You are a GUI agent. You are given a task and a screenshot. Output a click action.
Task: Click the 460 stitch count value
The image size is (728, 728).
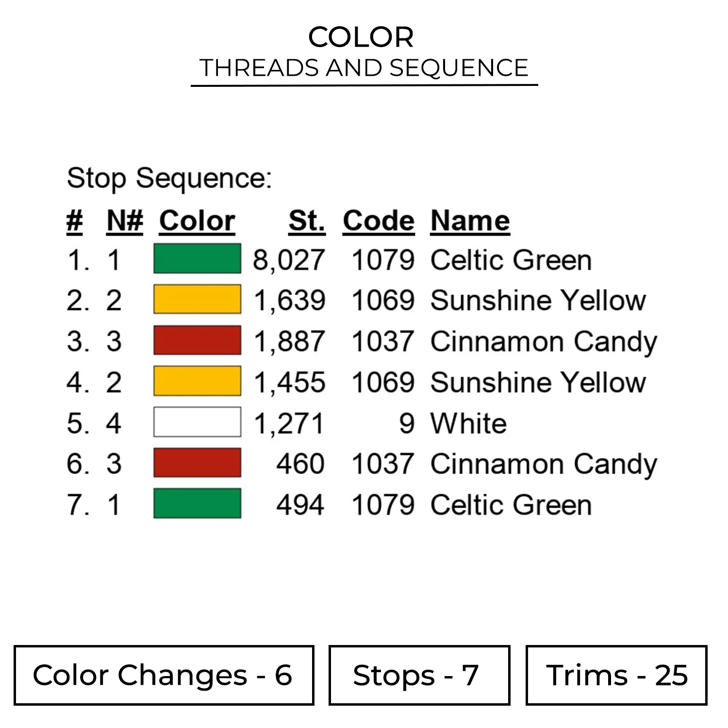[300, 464]
